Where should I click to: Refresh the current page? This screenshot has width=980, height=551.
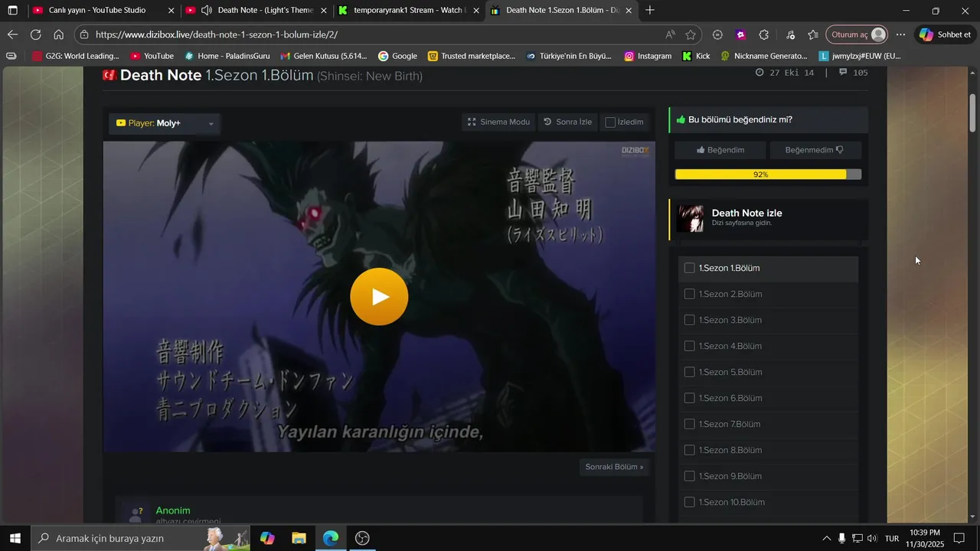pos(35,34)
